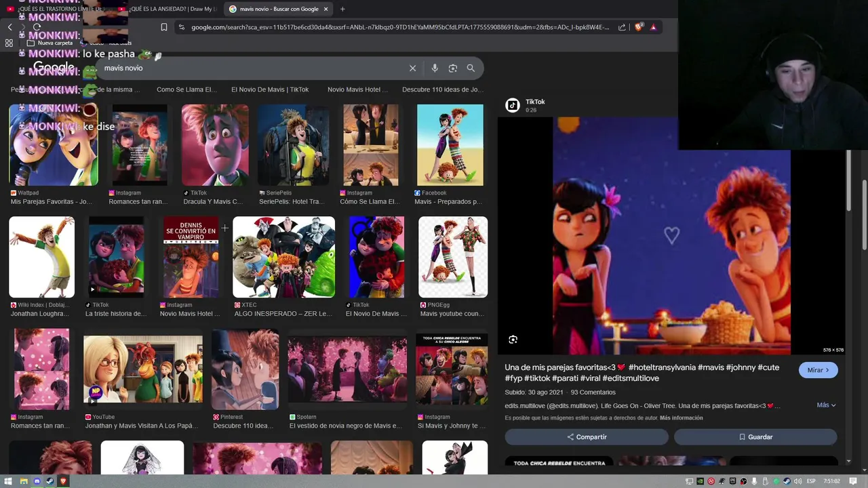
Task: Start voice search with the microphone icon
Action: (435, 68)
